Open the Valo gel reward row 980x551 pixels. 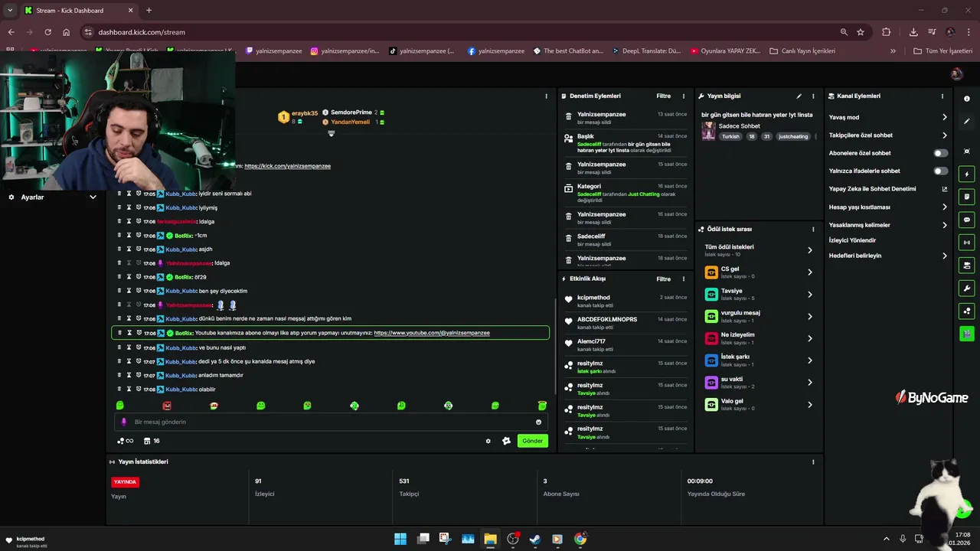pyautogui.click(x=758, y=404)
